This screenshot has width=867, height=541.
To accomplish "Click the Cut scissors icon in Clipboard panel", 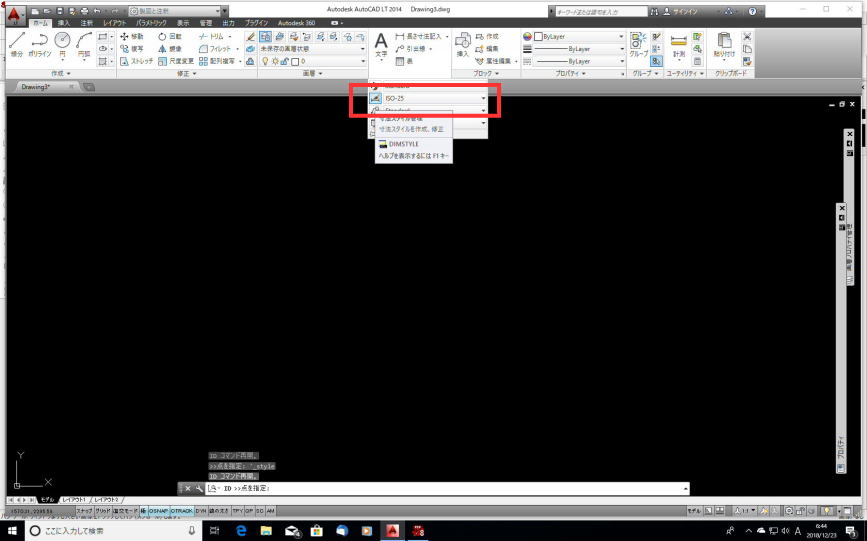I will point(747,37).
